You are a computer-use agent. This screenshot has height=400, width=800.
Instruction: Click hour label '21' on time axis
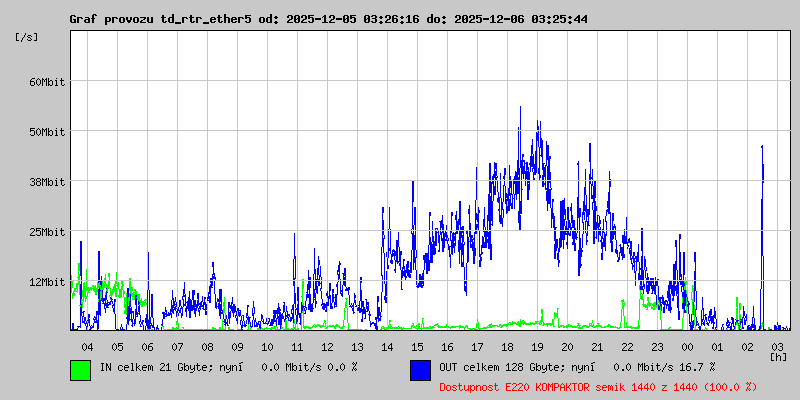(x=597, y=347)
